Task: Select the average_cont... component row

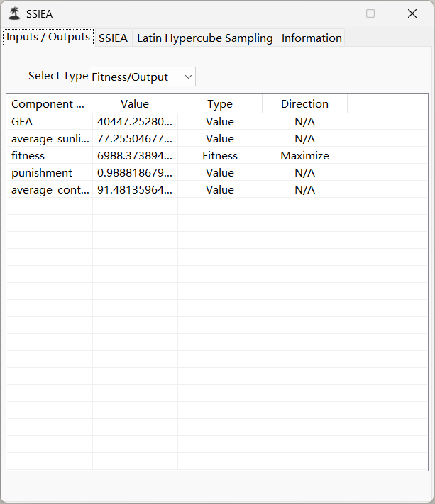Action: click(217, 190)
